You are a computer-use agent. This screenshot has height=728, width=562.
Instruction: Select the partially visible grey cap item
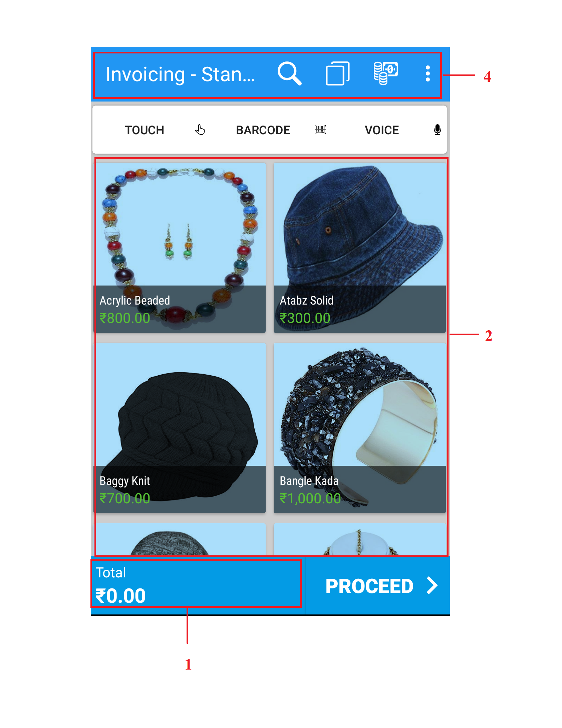pos(180,540)
